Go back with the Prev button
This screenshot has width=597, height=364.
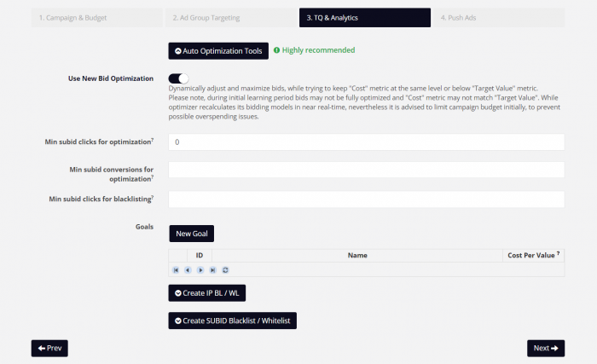click(x=49, y=349)
